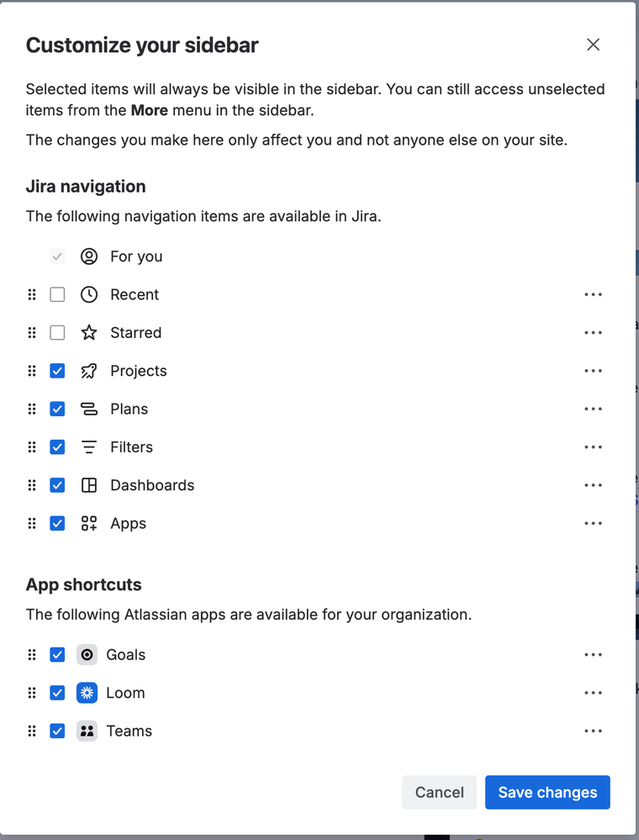
Task: Click the Teams people icon
Action: point(87,731)
